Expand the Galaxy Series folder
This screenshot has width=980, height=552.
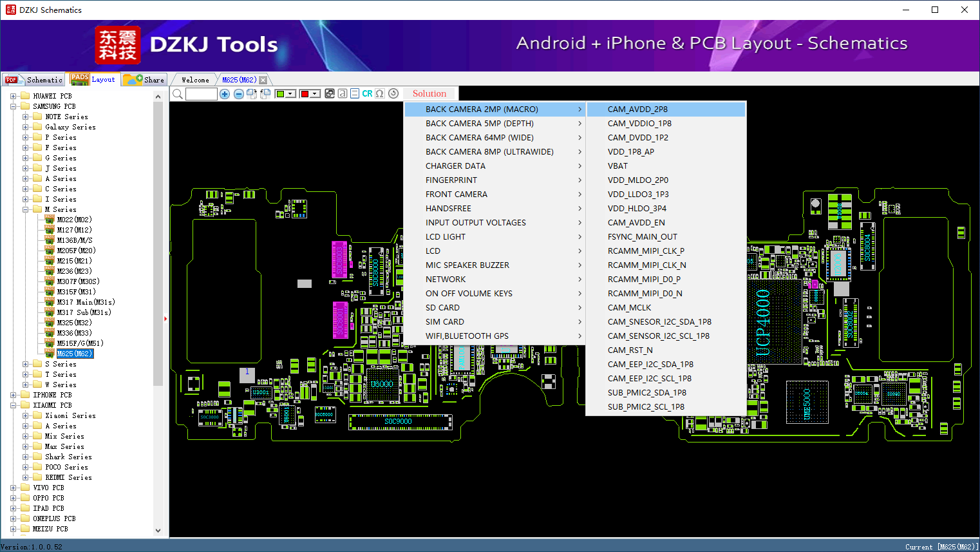[x=26, y=127]
